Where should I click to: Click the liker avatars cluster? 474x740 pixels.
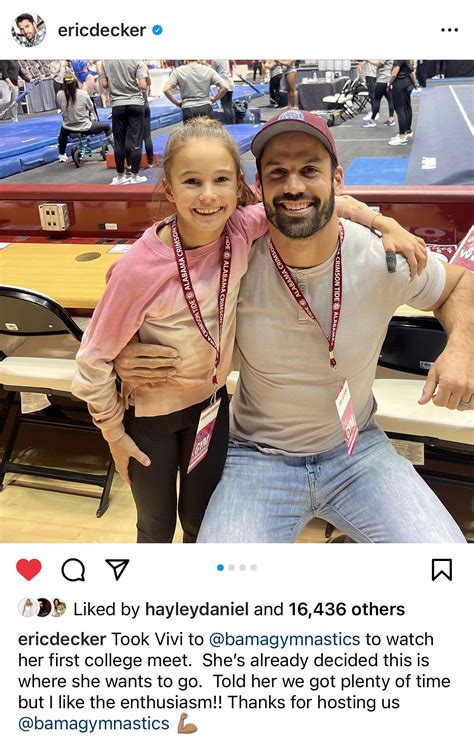point(42,607)
